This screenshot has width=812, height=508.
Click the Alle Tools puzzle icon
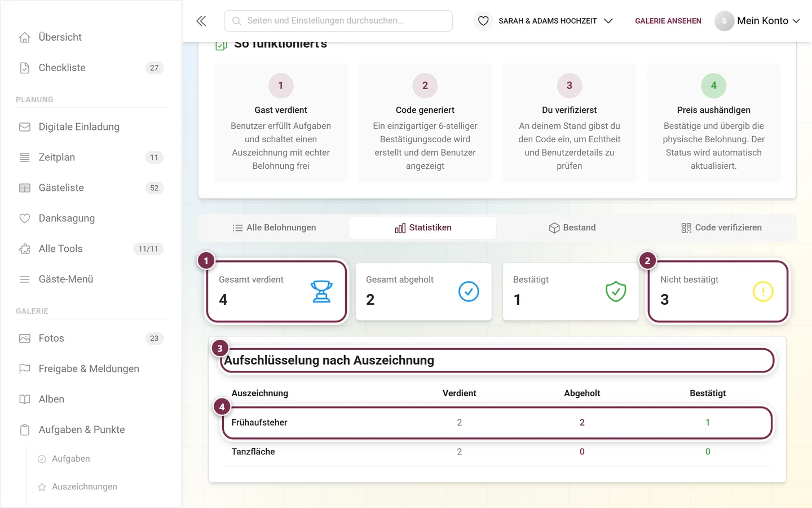click(25, 249)
